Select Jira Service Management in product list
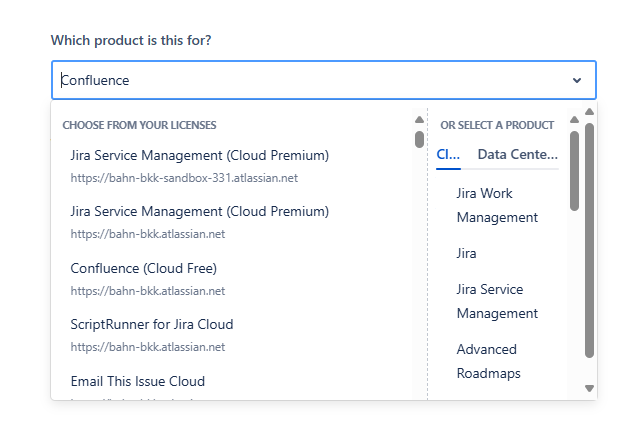 pos(497,301)
